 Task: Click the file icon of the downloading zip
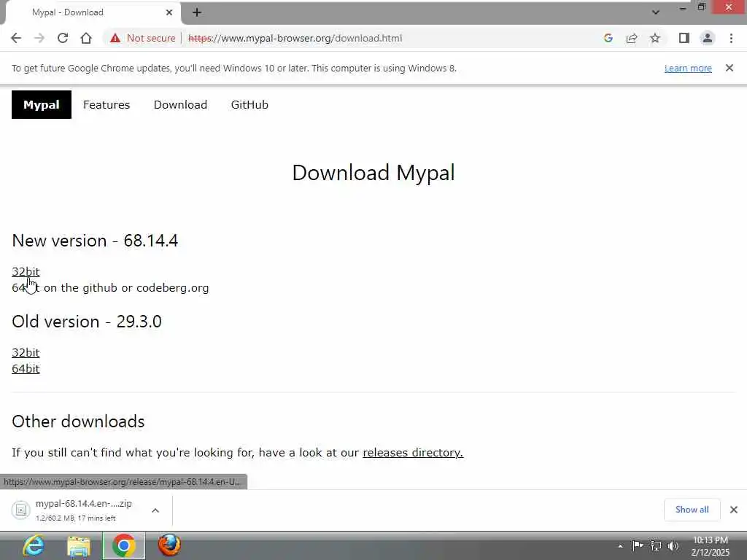click(x=20, y=510)
